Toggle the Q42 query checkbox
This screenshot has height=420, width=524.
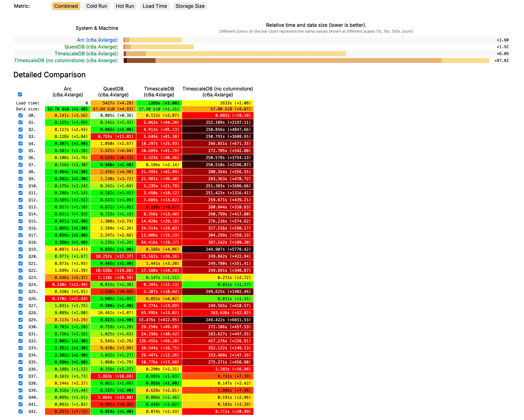pyautogui.click(x=21, y=411)
